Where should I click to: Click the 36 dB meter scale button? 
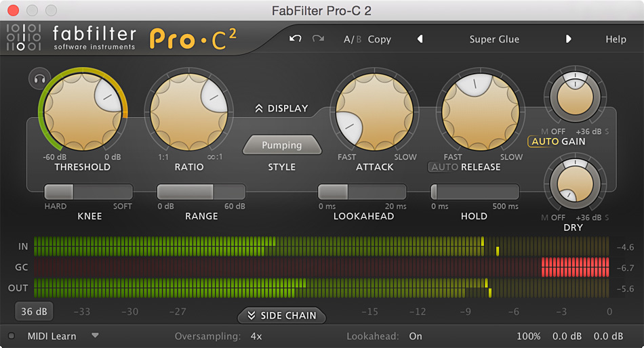[34, 311]
